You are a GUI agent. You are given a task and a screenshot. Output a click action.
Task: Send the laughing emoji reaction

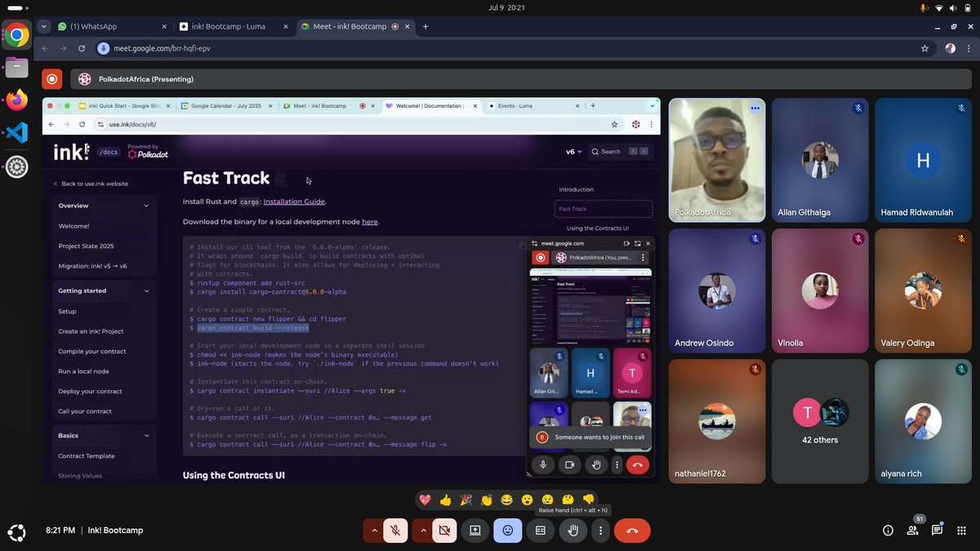coord(507,499)
